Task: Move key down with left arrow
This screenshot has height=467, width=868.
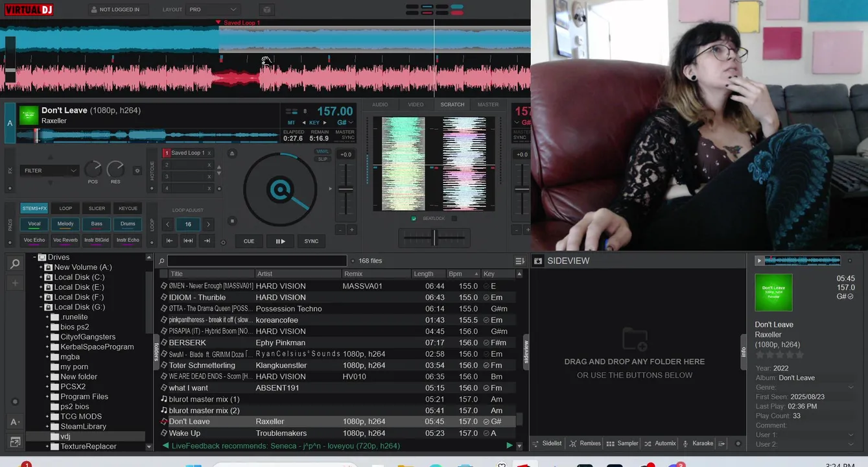Action: 303,123
